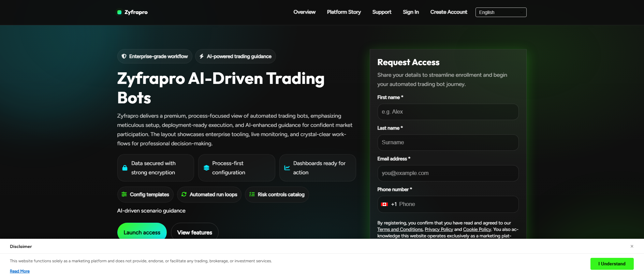
Task: Click the View features button
Action: pos(194,231)
